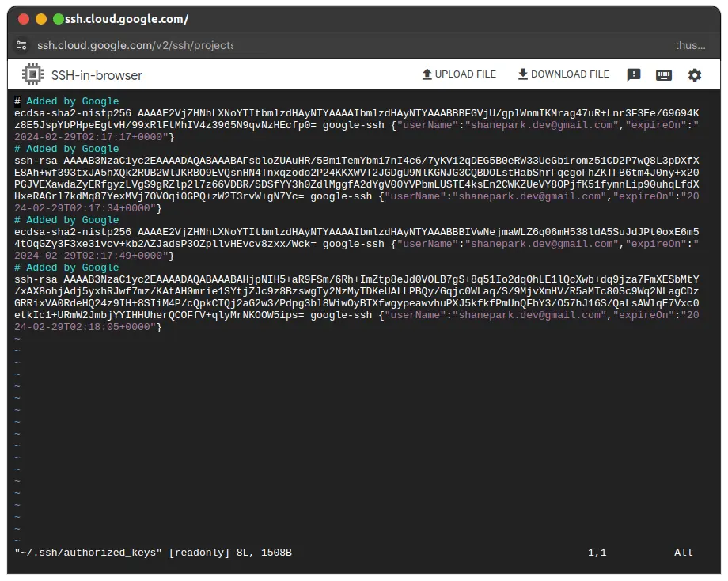This screenshot has height=581, width=728.
Task: Click the Download File button
Action: point(563,74)
